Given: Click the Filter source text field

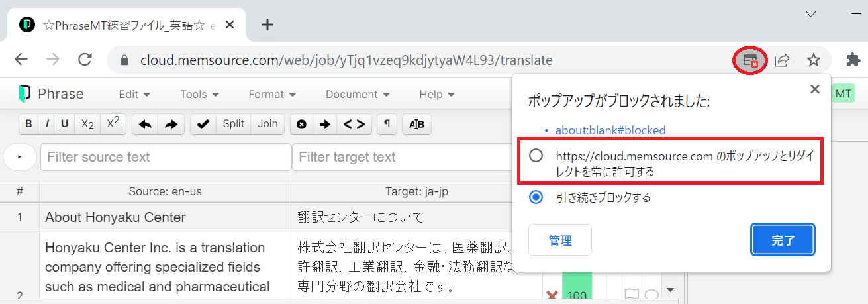Looking at the screenshot, I should [x=166, y=157].
